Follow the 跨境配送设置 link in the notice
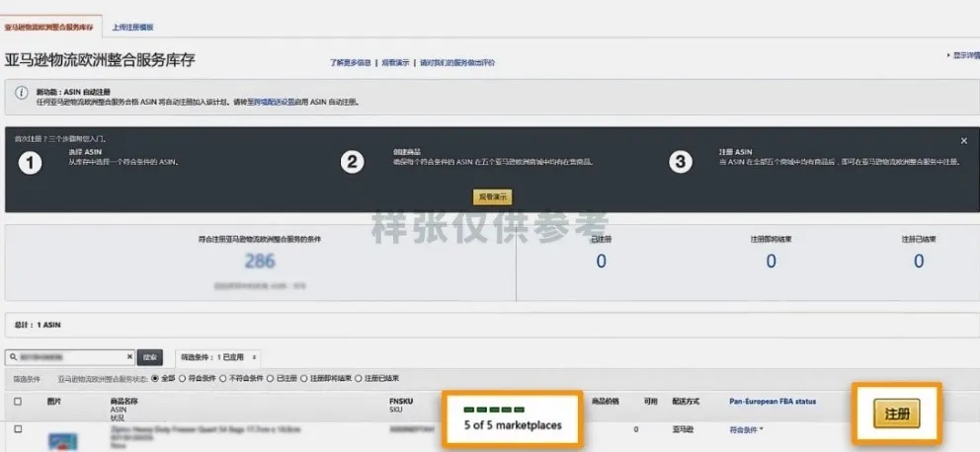 point(275,101)
